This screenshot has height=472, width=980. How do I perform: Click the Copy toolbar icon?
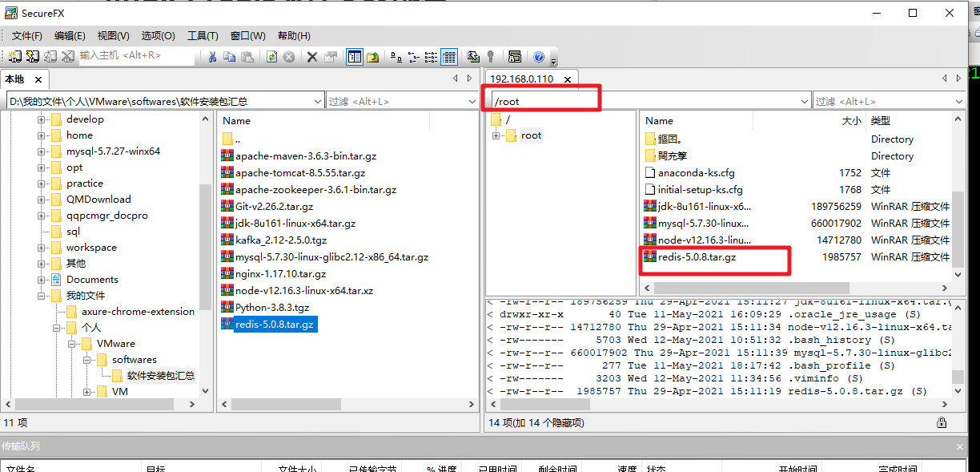[230, 57]
